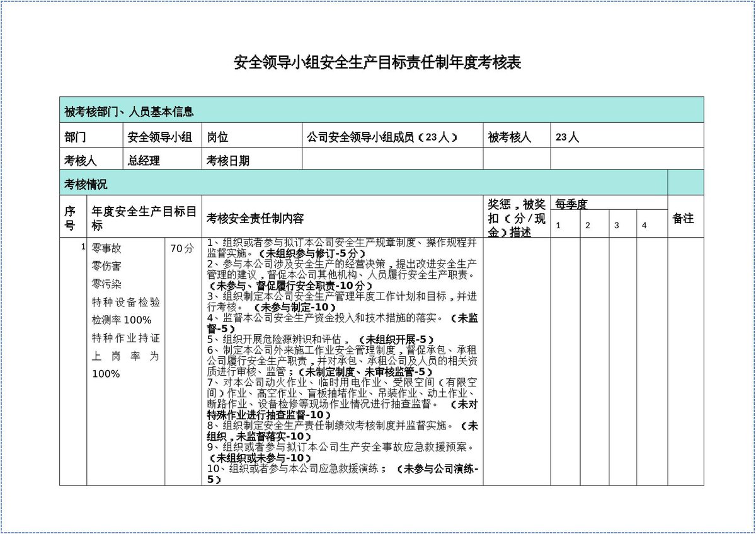Click the empty 奖惩描述 cell in row 1
The width and height of the screenshot is (756, 534).
(x=517, y=361)
